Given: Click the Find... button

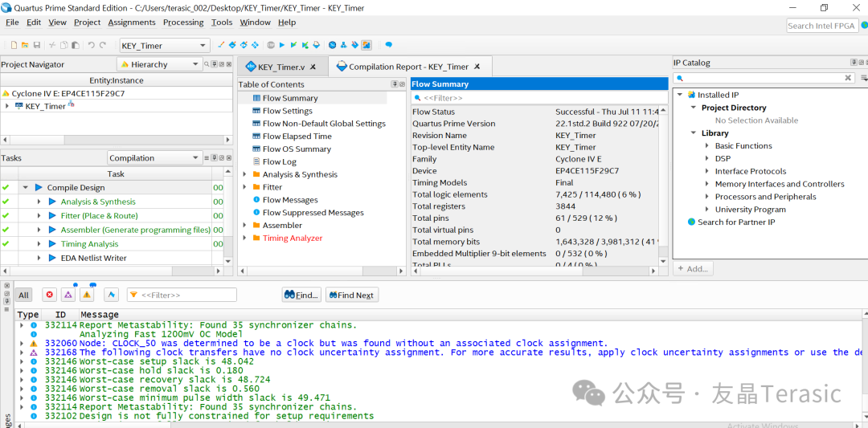Looking at the screenshot, I should (x=301, y=296).
